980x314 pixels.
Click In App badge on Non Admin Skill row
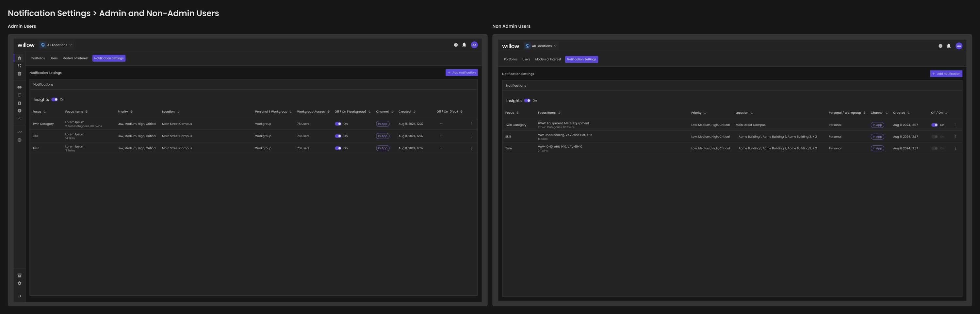877,137
